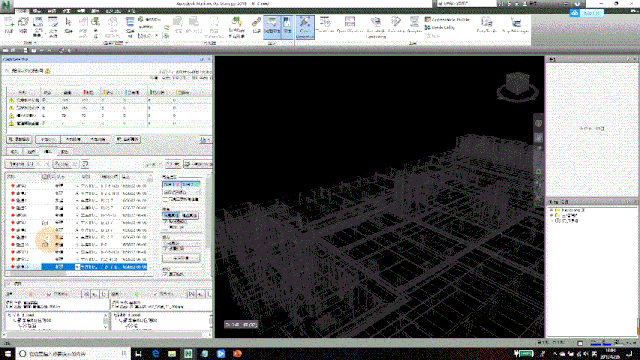Tick the checkbox below highlight dropdown
The height and width of the screenshot is (360, 640).
[165, 200]
